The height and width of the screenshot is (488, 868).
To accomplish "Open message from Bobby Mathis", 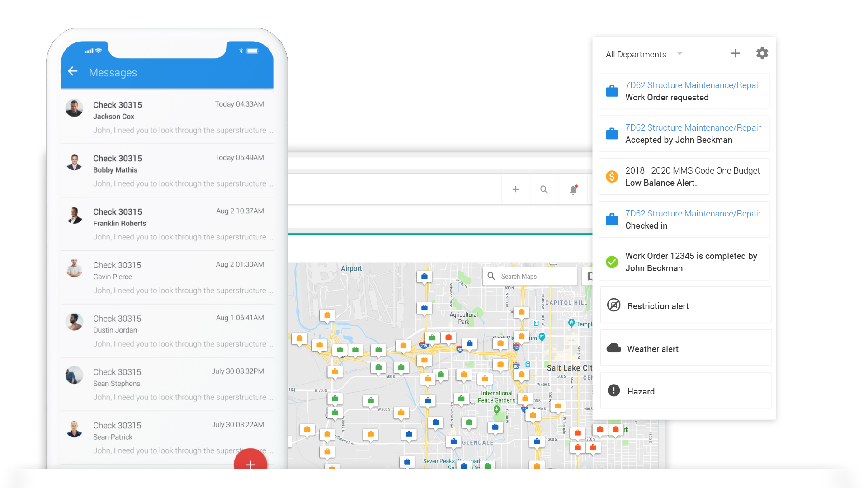I will pos(167,170).
